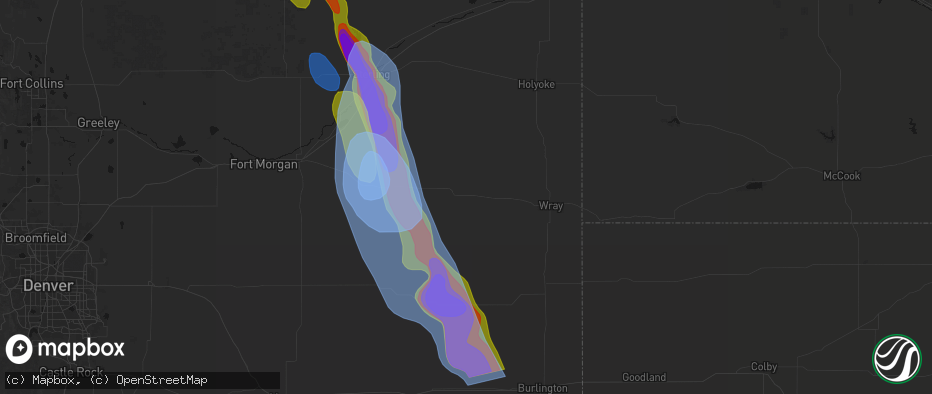Viewport: 932px width, 394px height.
Task: Click the Fort Collins city label
Action: [x=32, y=84]
